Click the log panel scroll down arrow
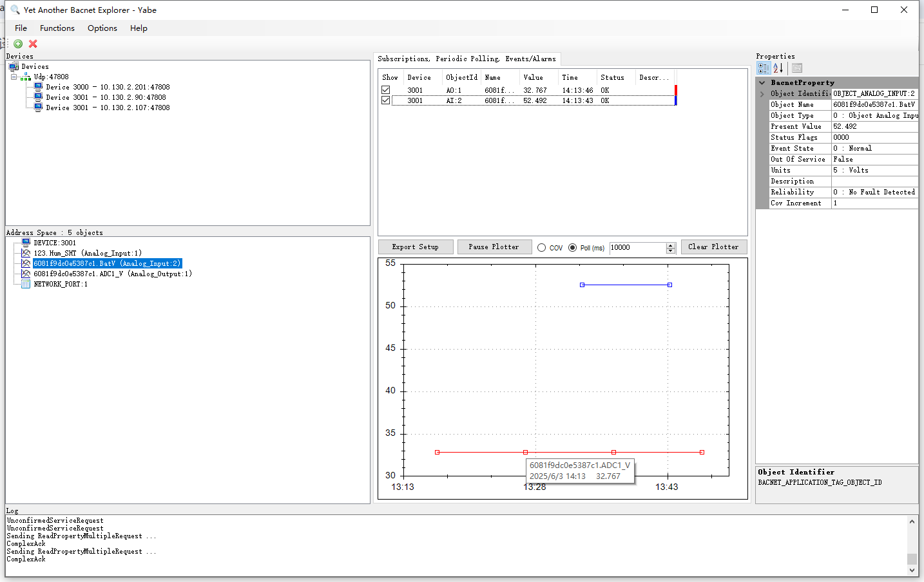This screenshot has height=582, width=924. [912, 570]
